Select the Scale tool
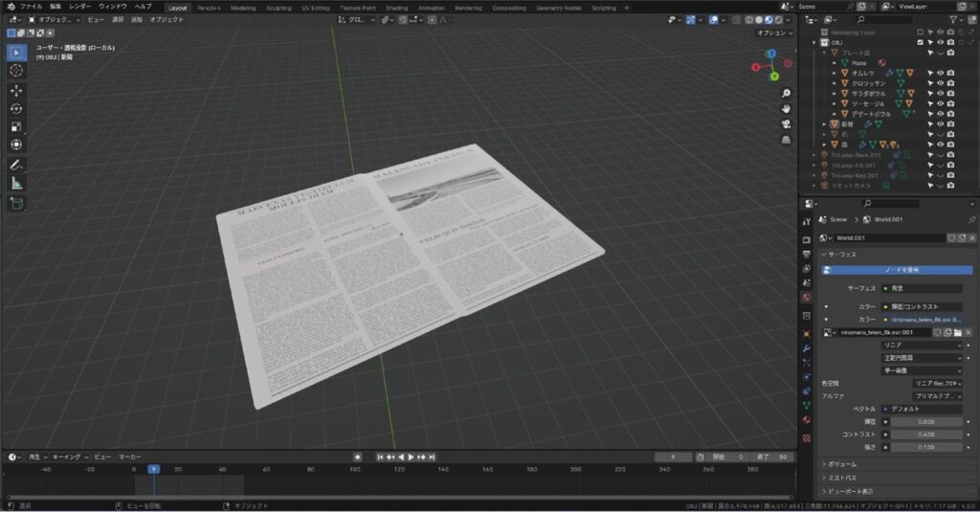Image resolution: width=980 pixels, height=512 pixels. click(x=16, y=127)
